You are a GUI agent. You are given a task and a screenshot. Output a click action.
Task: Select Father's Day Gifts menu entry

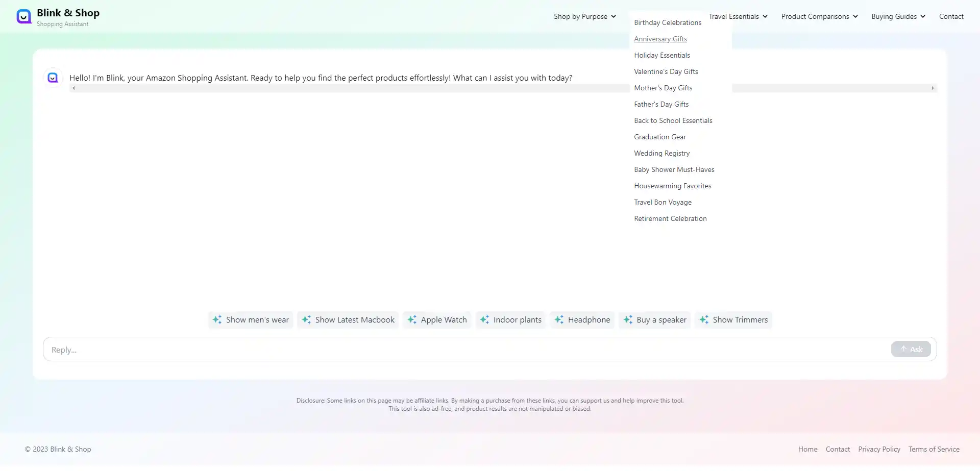point(661,104)
